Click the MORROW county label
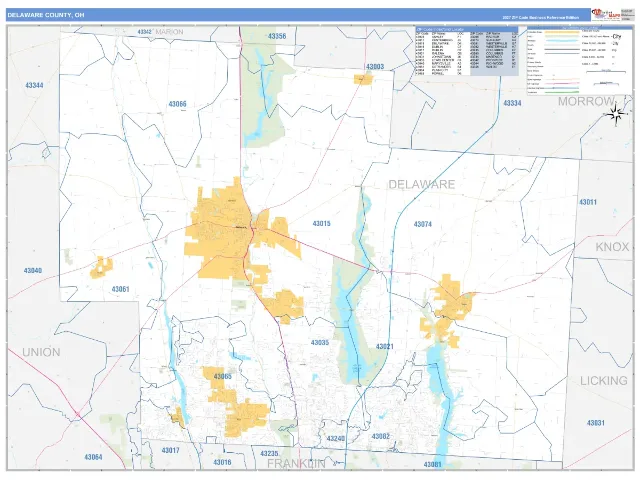The width and height of the screenshot is (640, 480). pyautogui.click(x=586, y=101)
